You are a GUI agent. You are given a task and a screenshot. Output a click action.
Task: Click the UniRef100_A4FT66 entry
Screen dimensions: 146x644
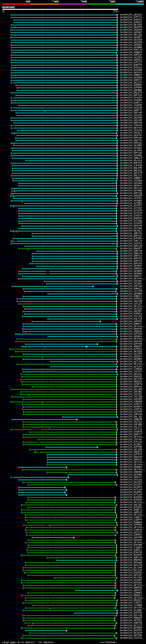[131, 286]
